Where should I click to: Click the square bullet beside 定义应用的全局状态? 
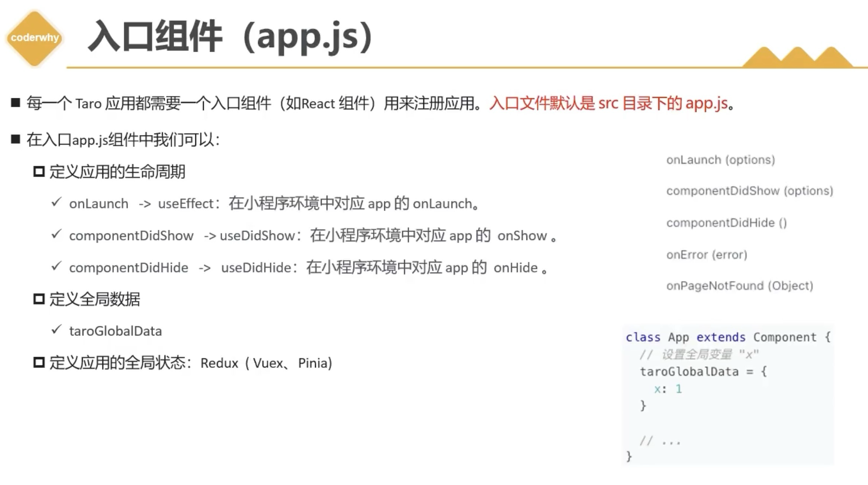pos(39,363)
